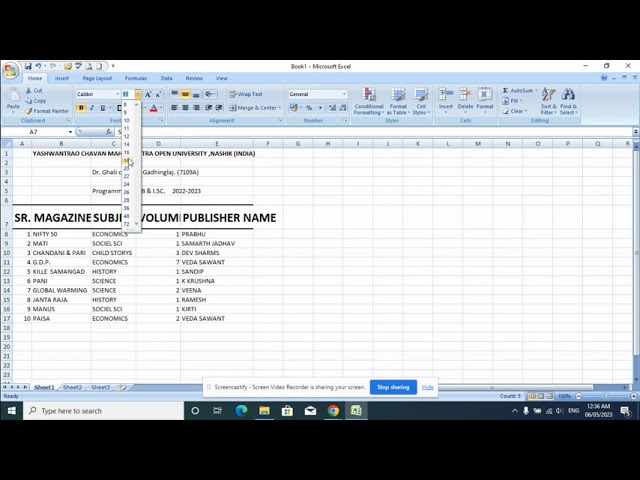Toggle Bottom Align
The width and height of the screenshot is (640, 480).
tap(196, 94)
